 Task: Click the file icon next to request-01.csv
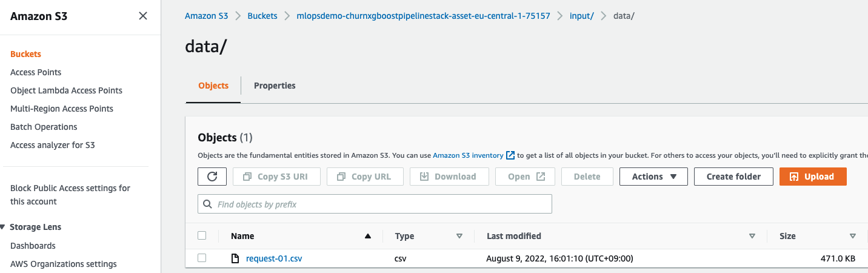coord(236,258)
